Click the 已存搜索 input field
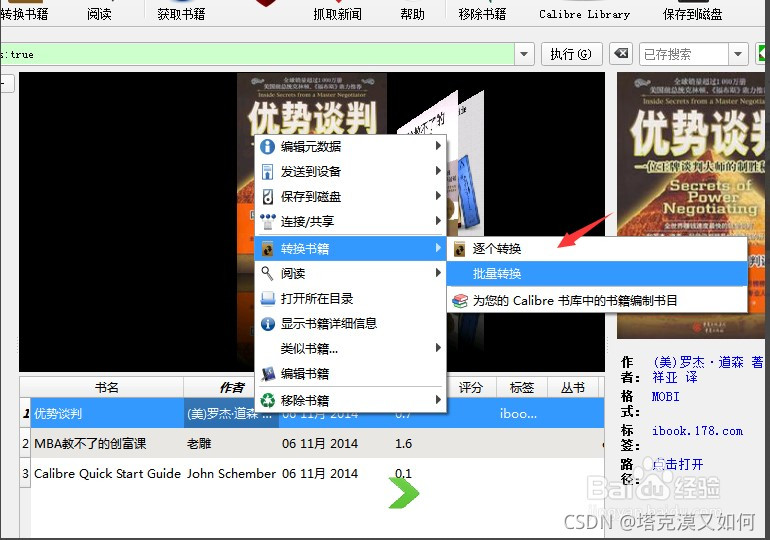 pyautogui.click(x=684, y=54)
